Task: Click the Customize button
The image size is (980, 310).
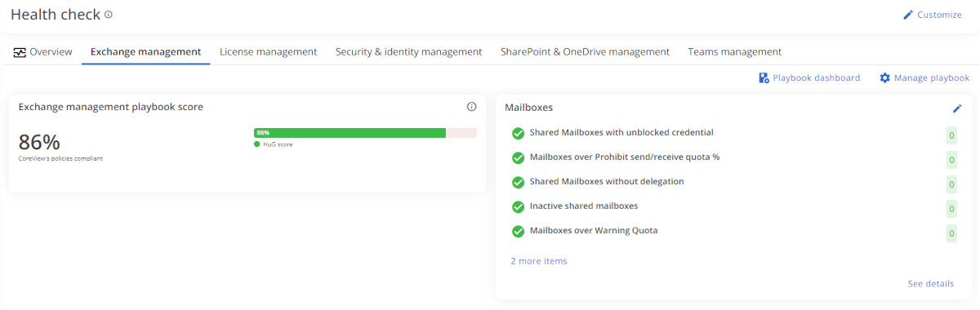Action: coord(932,15)
